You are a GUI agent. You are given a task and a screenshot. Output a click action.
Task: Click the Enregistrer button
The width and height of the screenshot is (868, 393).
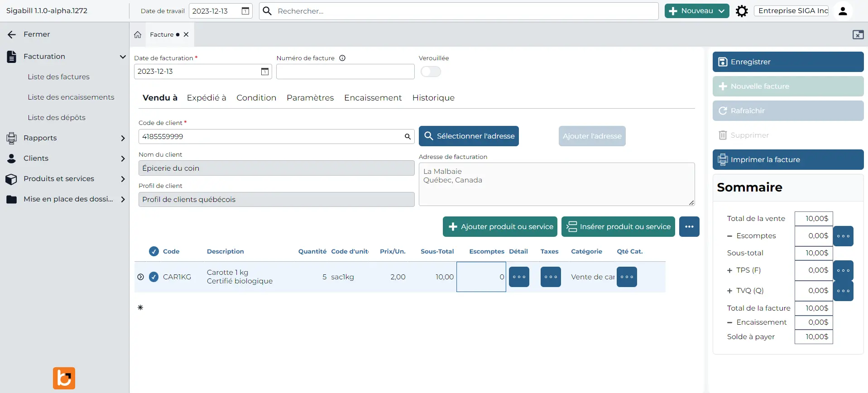pyautogui.click(x=788, y=62)
